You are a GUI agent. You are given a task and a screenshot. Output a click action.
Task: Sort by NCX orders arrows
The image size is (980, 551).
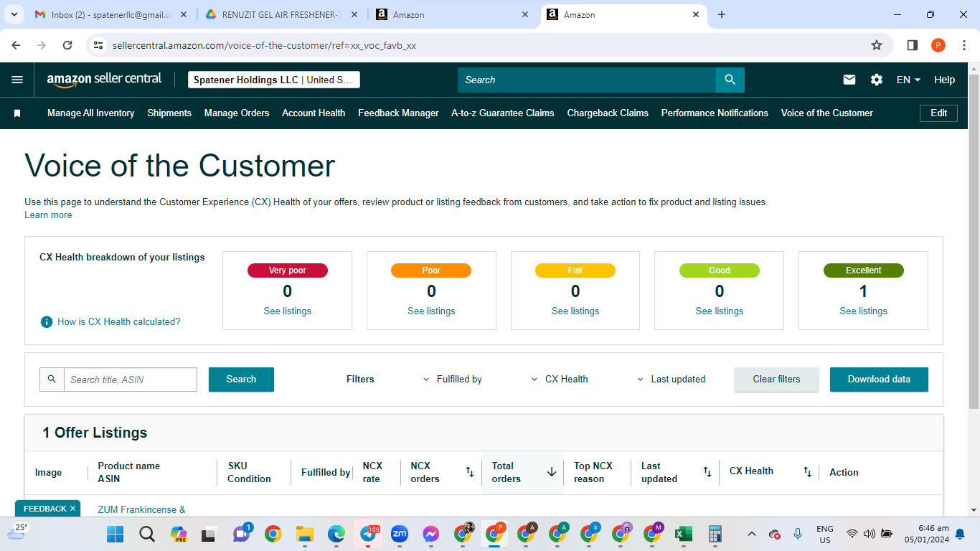tap(470, 472)
